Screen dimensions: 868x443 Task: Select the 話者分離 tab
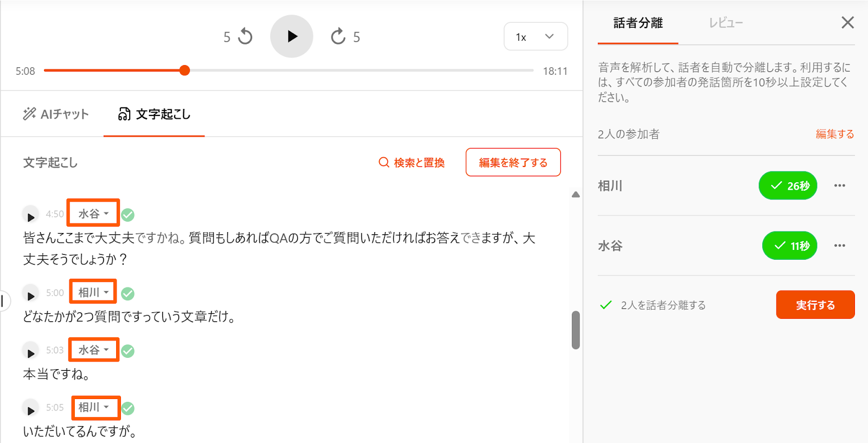pos(638,23)
